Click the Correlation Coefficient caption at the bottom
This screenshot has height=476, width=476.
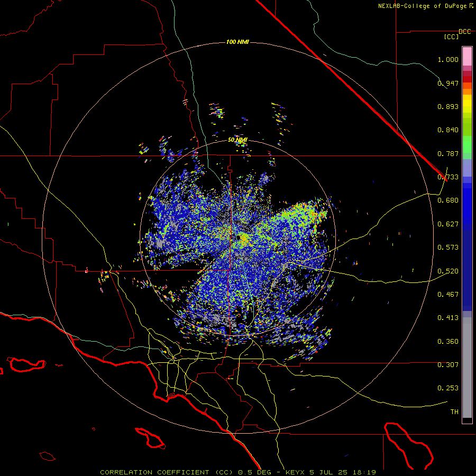tap(238, 472)
